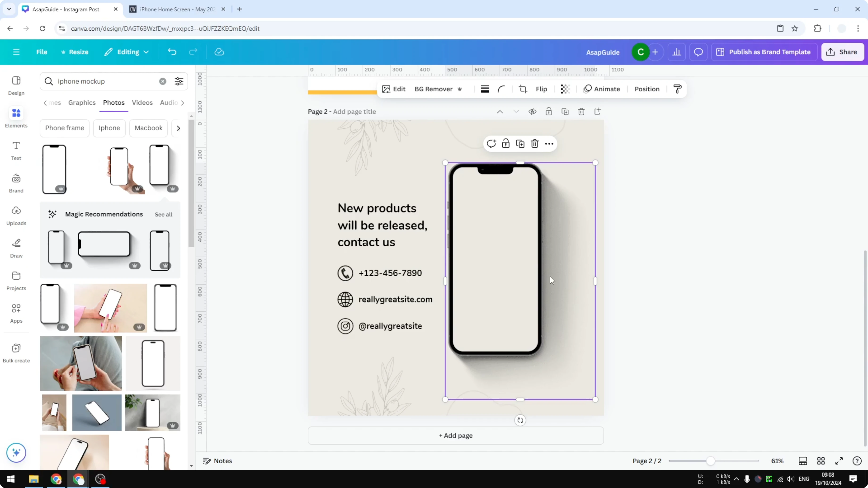Duplicate the selected iPhone mockup
This screenshot has width=868, height=488.
pos(520,144)
